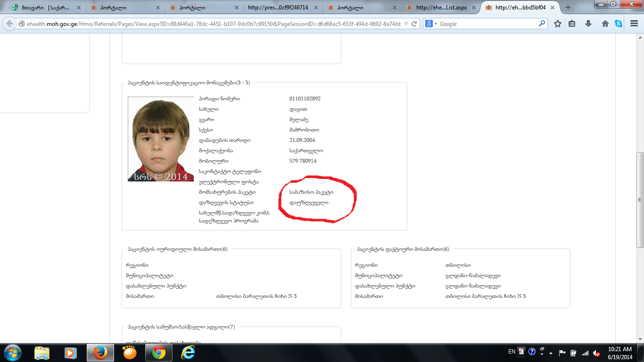Image resolution: width=644 pixels, height=362 pixels.
Task: Go to Firefox home page icon
Action: pos(605,24)
